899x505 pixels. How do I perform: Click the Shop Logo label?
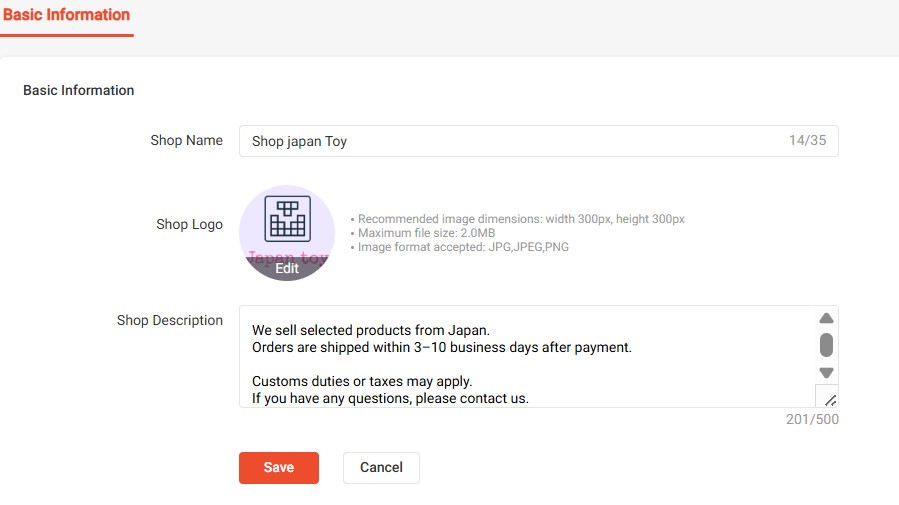tap(189, 224)
